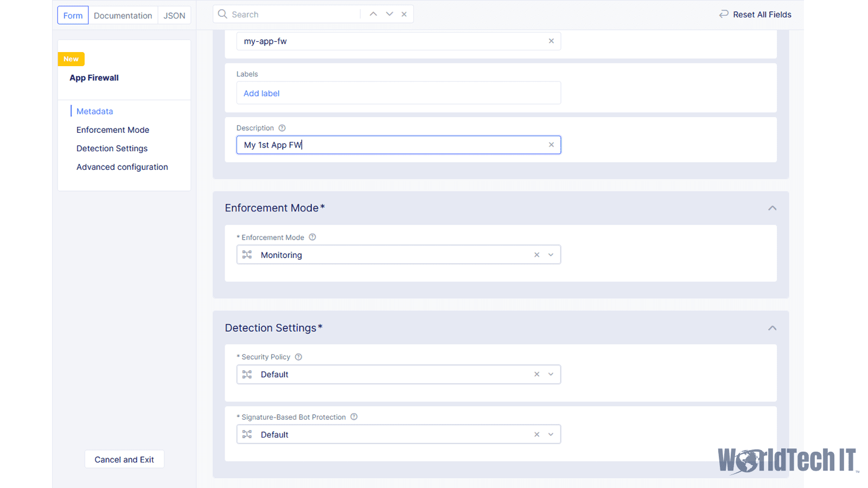Open the Description help tooltip icon

(x=282, y=128)
